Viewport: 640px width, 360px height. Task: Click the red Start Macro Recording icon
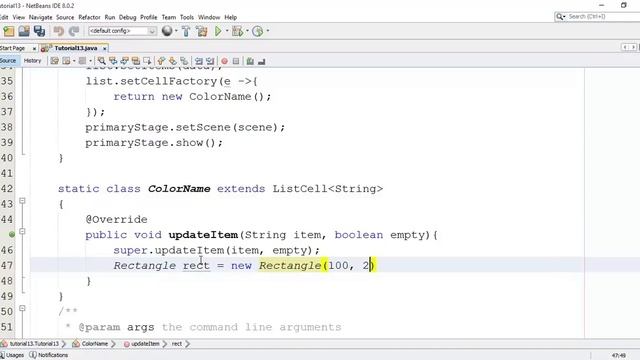click(x=224, y=61)
